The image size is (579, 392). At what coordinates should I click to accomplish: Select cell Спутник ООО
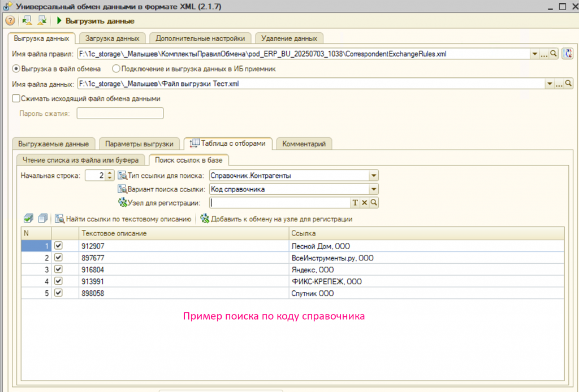tap(426, 293)
